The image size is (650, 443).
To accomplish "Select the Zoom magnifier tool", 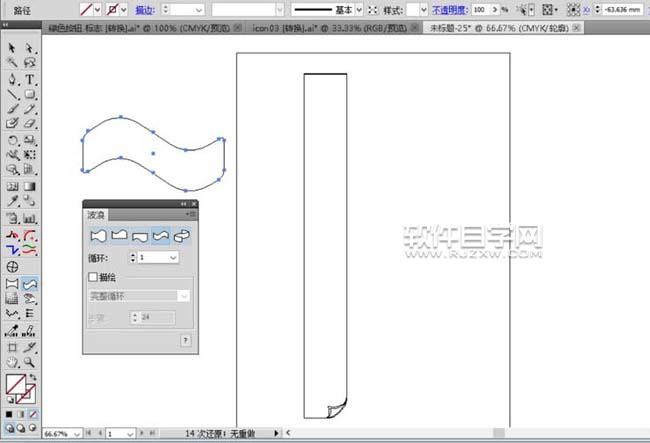I will click(x=29, y=363).
